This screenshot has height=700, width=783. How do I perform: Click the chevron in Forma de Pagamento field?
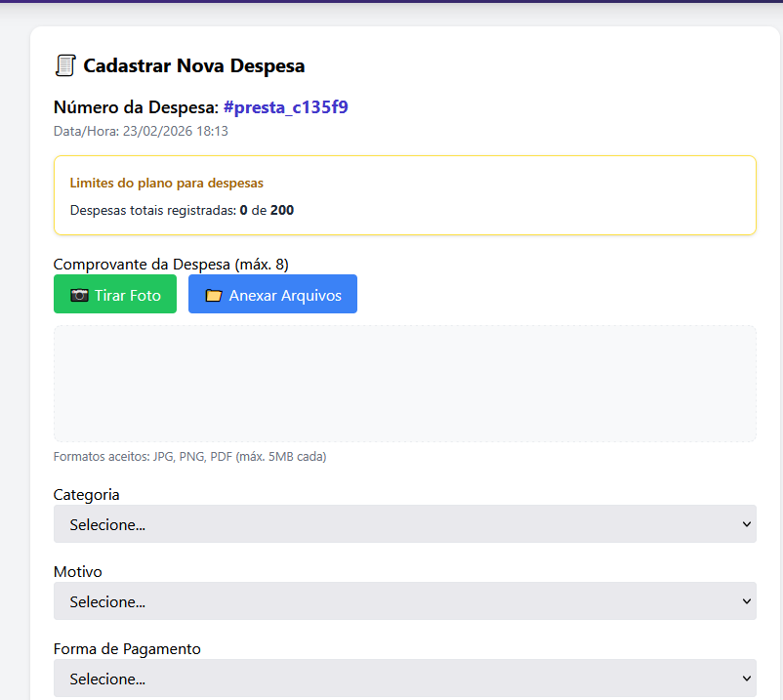click(x=747, y=678)
